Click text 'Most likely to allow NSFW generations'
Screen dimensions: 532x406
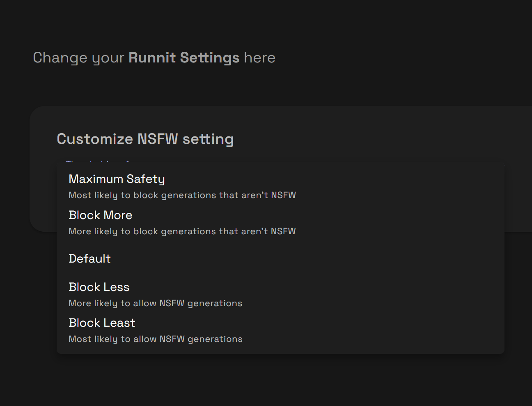pos(155,339)
